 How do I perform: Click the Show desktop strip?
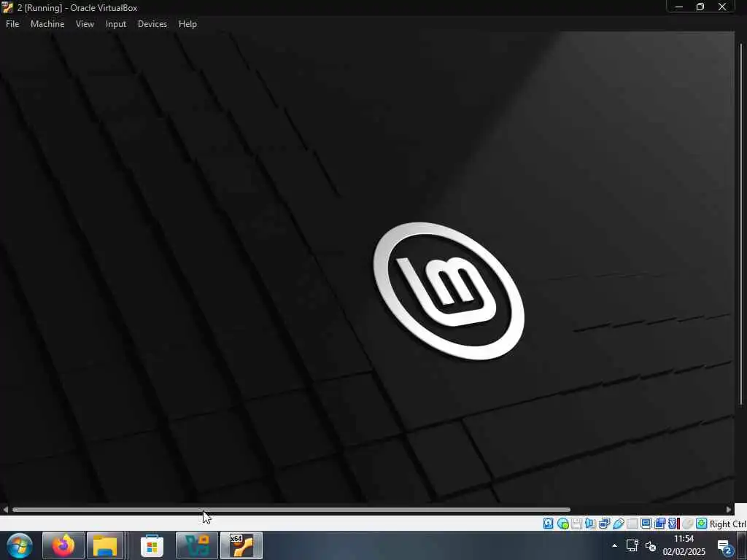743,545
